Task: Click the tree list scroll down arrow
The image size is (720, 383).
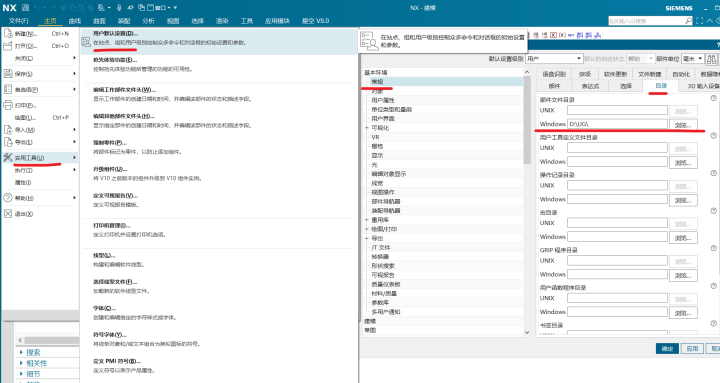Action: click(527, 332)
